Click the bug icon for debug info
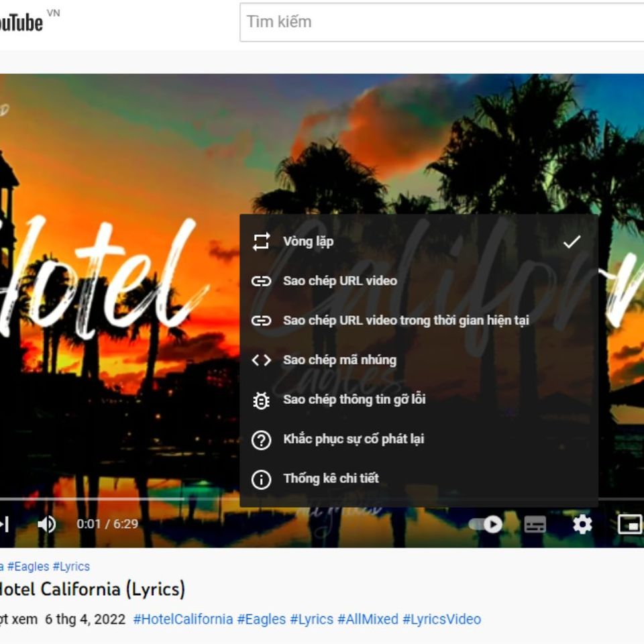The image size is (644, 644). click(x=261, y=399)
